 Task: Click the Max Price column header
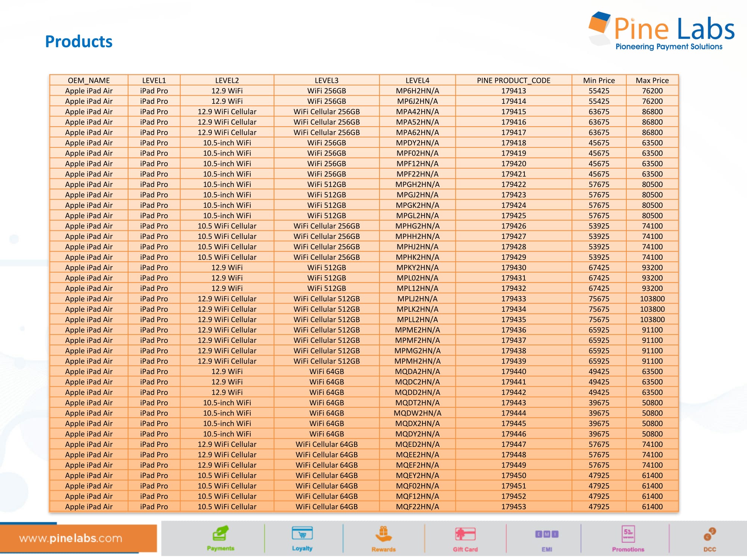coord(652,80)
